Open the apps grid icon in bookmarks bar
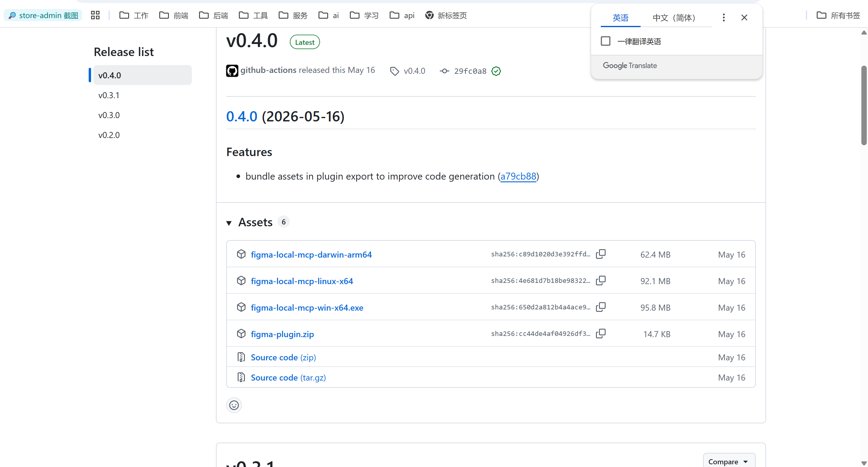This screenshot has height=467, width=868. coord(95,15)
